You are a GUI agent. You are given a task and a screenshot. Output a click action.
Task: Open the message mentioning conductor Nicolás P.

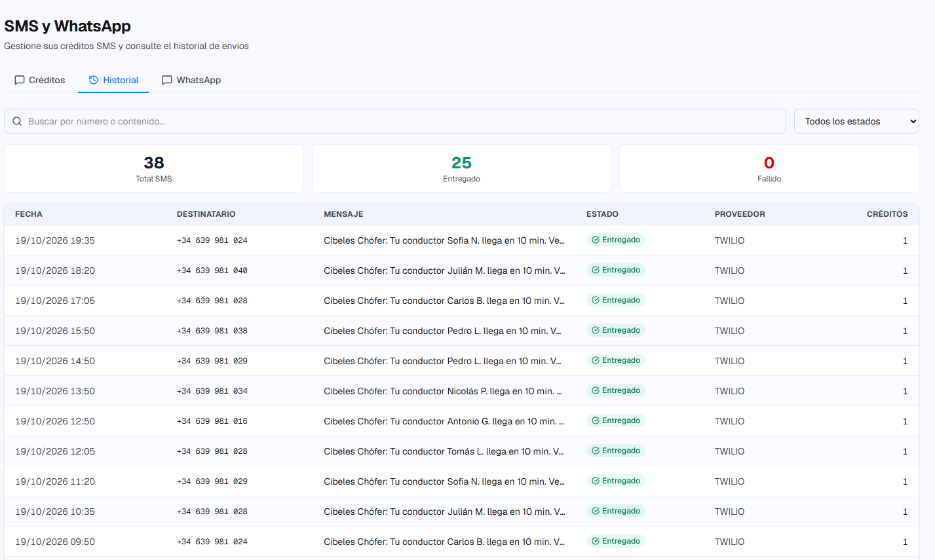(x=444, y=391)
